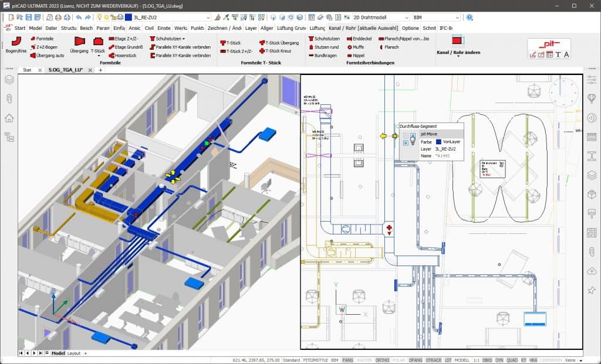Click the 1:1 annotation scale in status bar

coord(476,360)
